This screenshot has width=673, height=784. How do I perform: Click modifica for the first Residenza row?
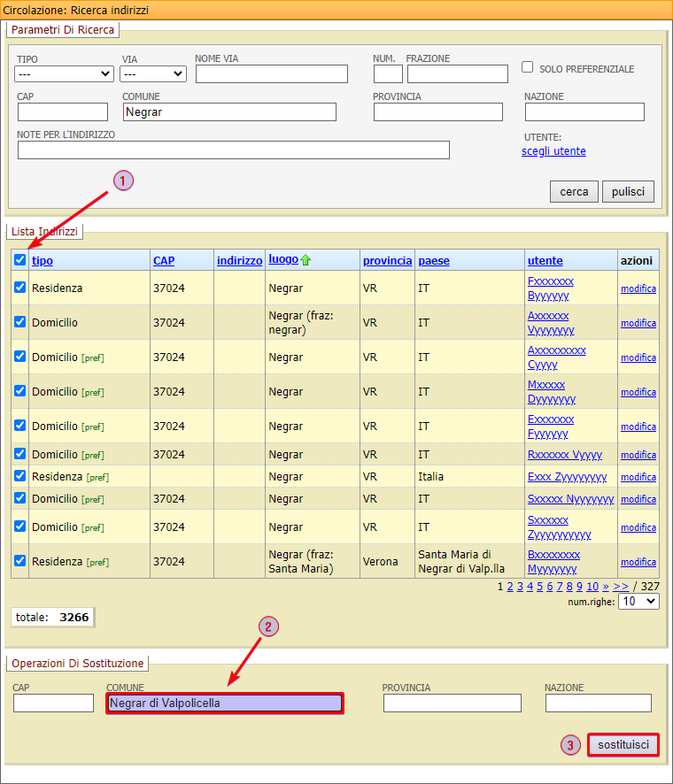[638, 288]
